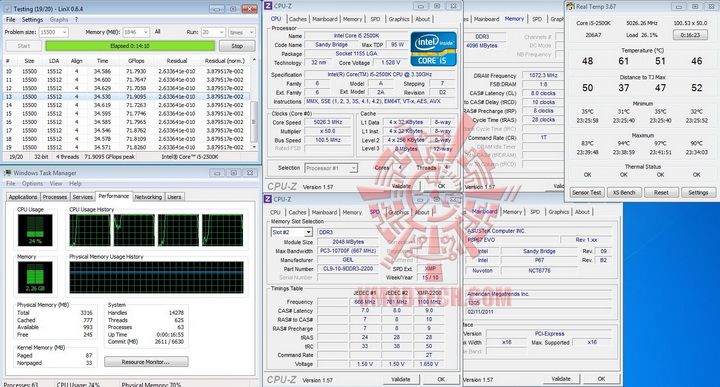Click the LinX title bar app icon
This screenshot has height=387, width=720.
(x=7, y=8)
